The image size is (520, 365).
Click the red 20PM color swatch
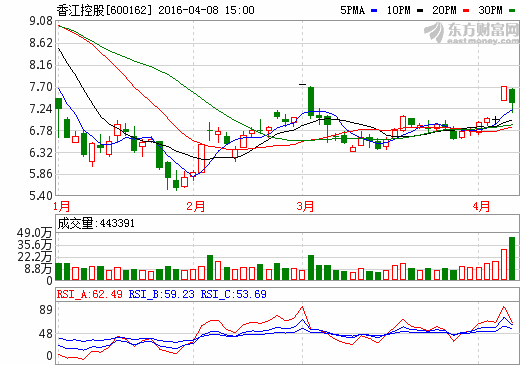(466, 11)
